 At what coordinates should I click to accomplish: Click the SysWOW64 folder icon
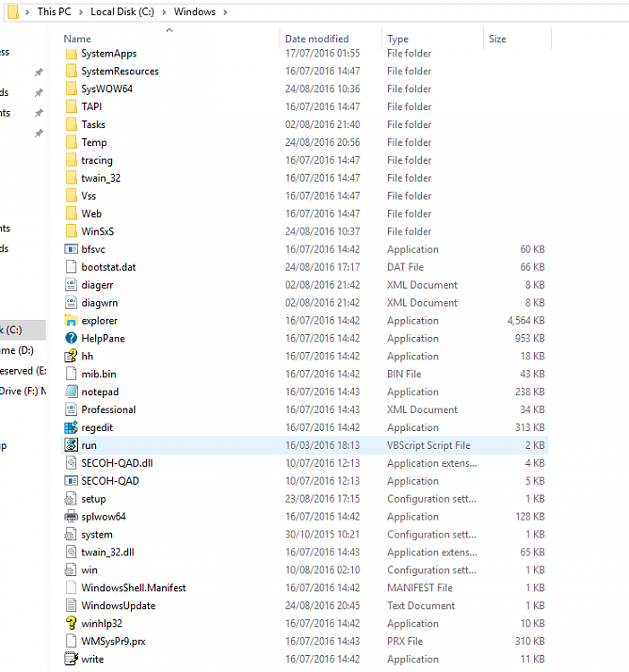click(x=72, y=89)
